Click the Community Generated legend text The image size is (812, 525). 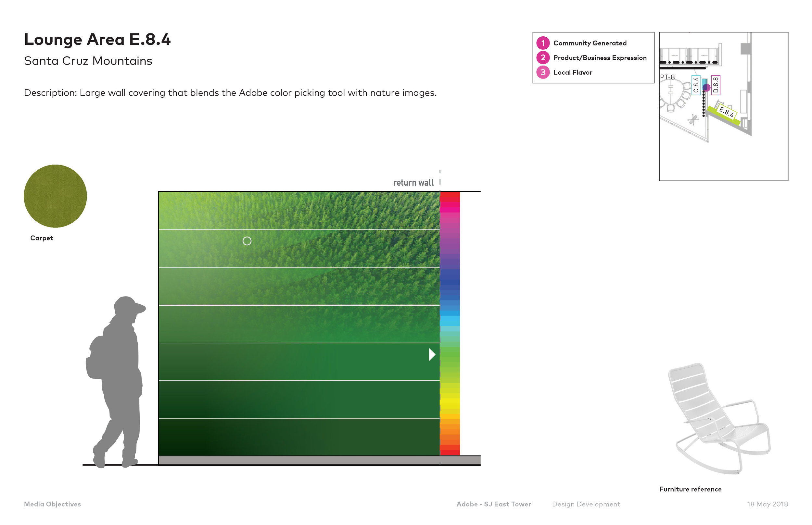click(x=590, y=43)
